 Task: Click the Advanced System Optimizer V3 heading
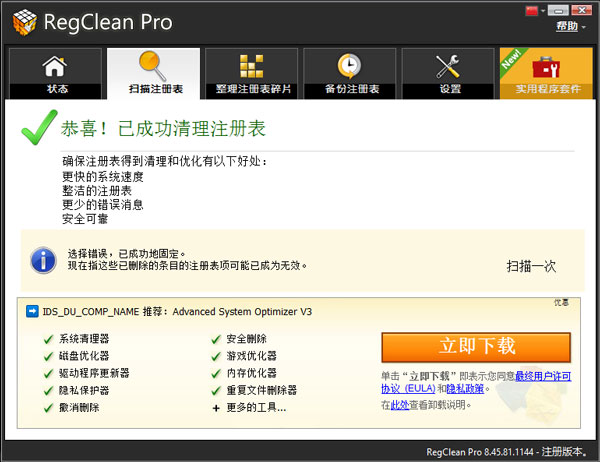(x=242, y=312)
